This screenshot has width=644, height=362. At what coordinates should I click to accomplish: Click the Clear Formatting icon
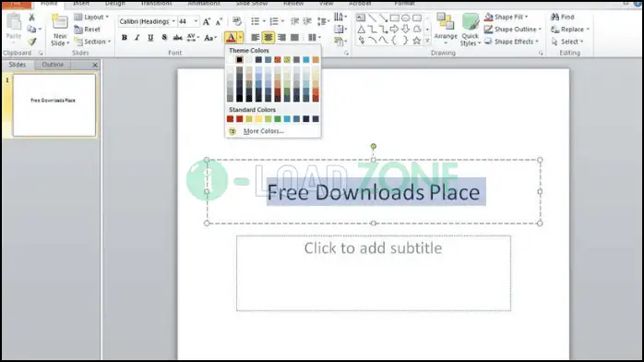point(236,21)
